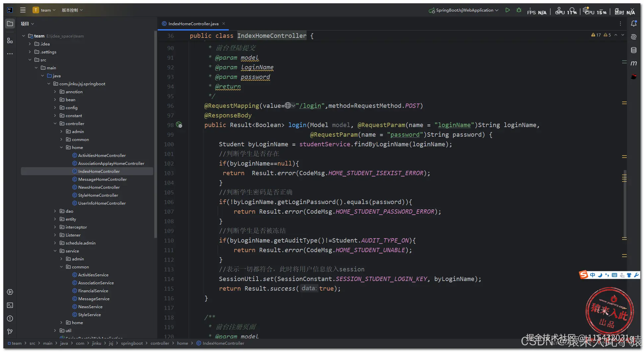Expand the annotion package
This screenshot has width=644, height=352.
click(x=55, y=92)
